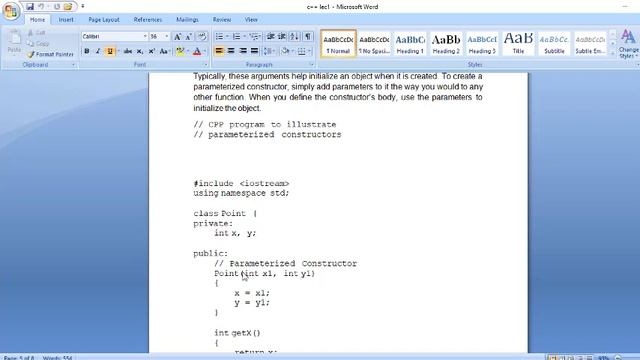
Task: Apply the No Spacing style
Action: coord(374,43)
